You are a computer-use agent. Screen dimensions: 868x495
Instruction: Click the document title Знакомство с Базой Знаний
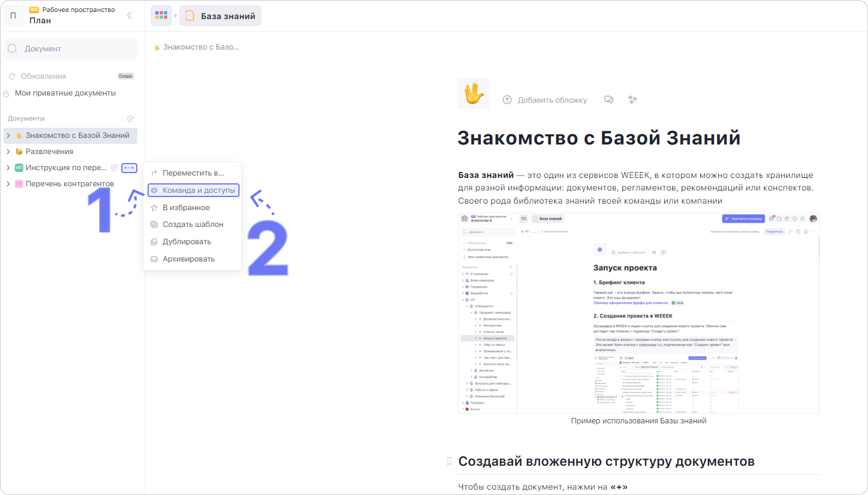(x=599, y=138)
